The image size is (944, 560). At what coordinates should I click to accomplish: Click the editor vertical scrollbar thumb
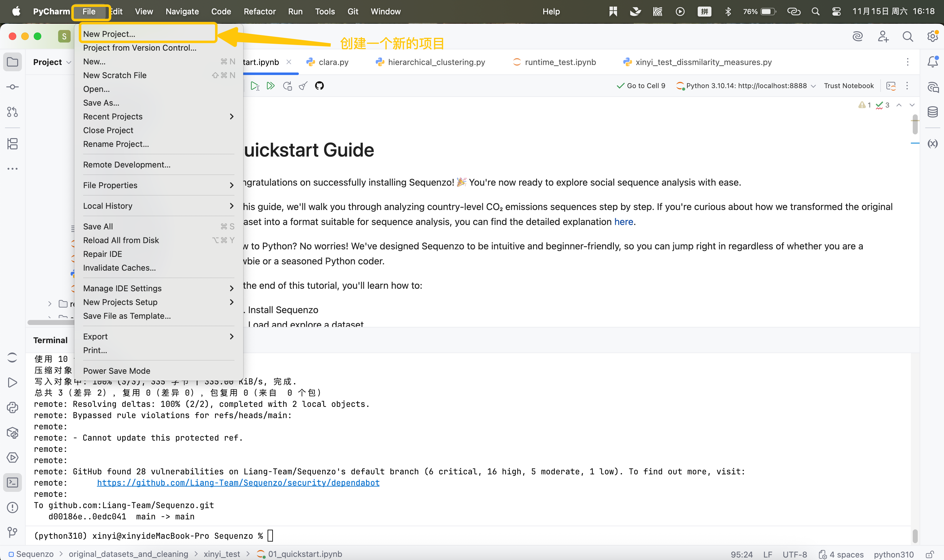[915, 124]
